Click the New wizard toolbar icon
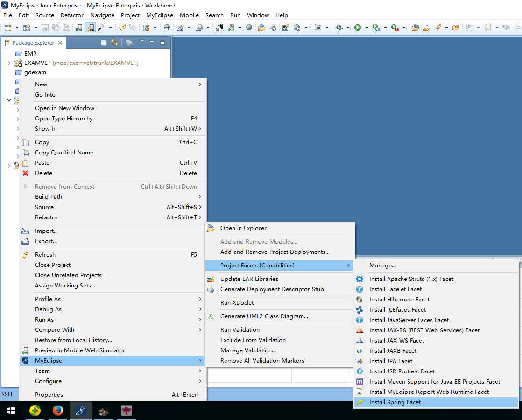The width and height of the screenshot is (522, 420). tap(7, 28)
